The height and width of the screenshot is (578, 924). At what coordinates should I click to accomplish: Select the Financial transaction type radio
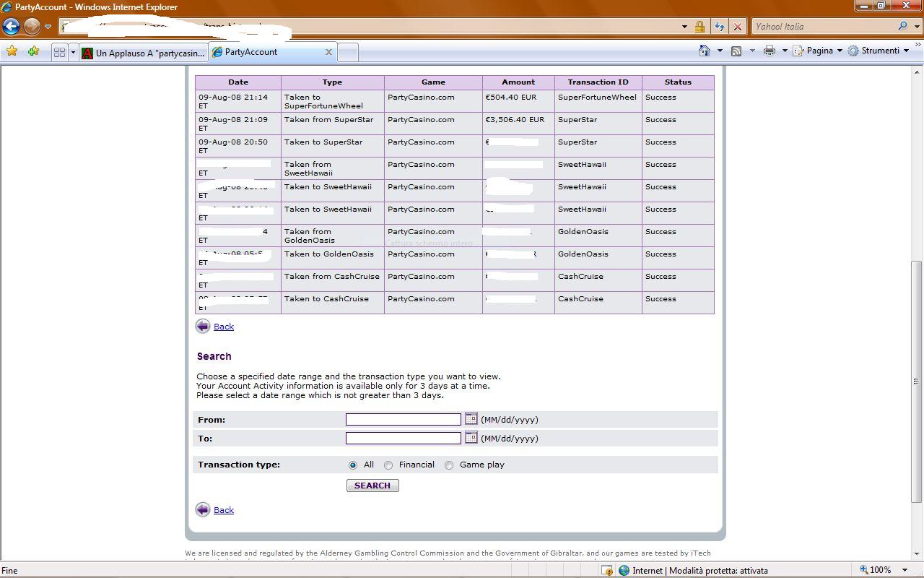tap(388, 465)
